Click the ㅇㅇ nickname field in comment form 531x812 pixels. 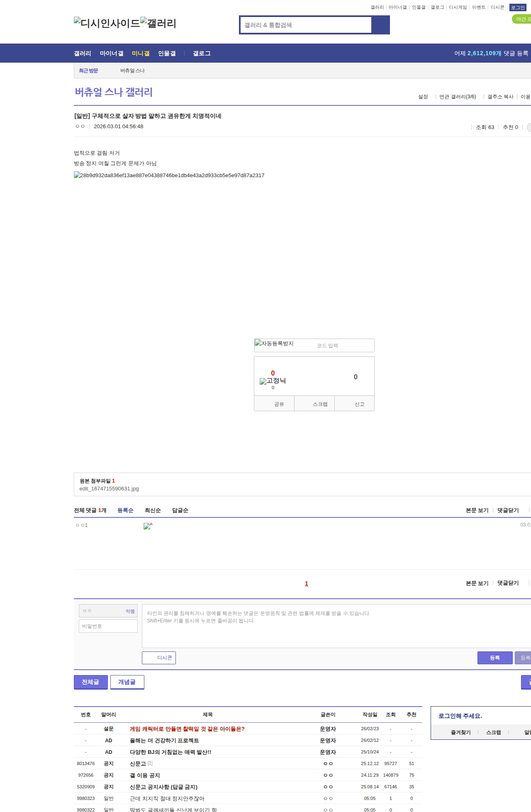point(108,611)
